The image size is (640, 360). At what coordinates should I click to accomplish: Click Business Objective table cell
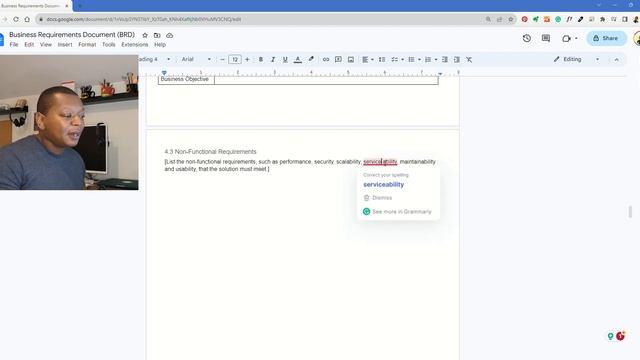coord(186,80)
